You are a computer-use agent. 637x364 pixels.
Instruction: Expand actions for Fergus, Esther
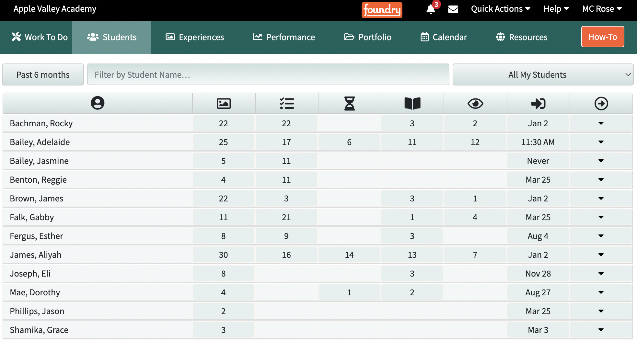(601, 236)
